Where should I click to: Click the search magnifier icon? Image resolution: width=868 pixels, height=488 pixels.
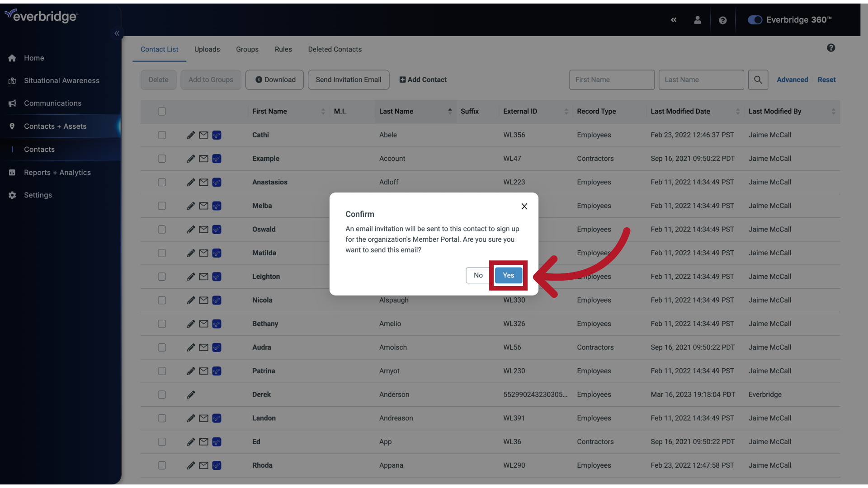[758, 79]
